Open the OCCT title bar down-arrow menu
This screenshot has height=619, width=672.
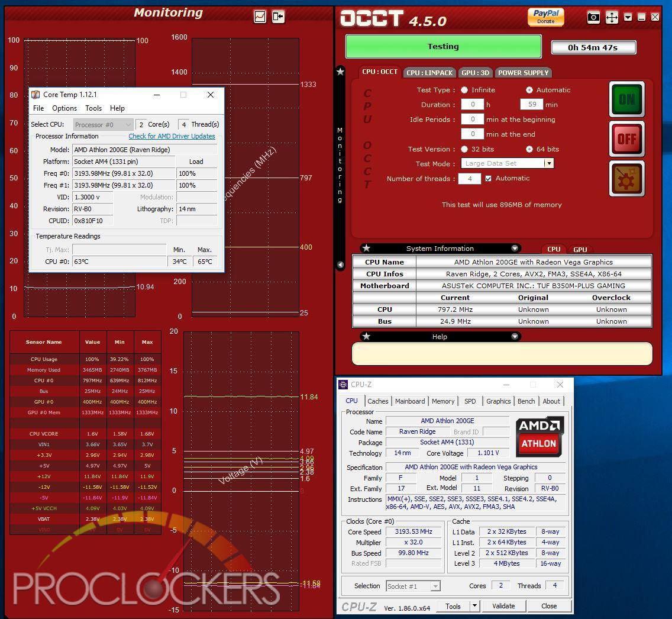point(628,17)
